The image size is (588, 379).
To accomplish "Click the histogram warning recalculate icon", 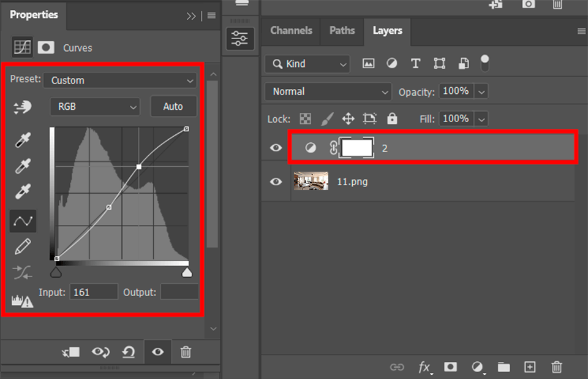I will point(22,301).
